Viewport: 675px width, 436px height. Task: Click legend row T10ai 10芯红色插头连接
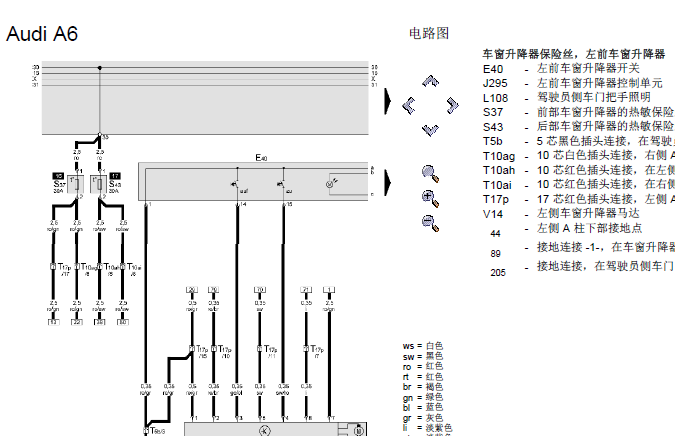click(x=579, y=185)
